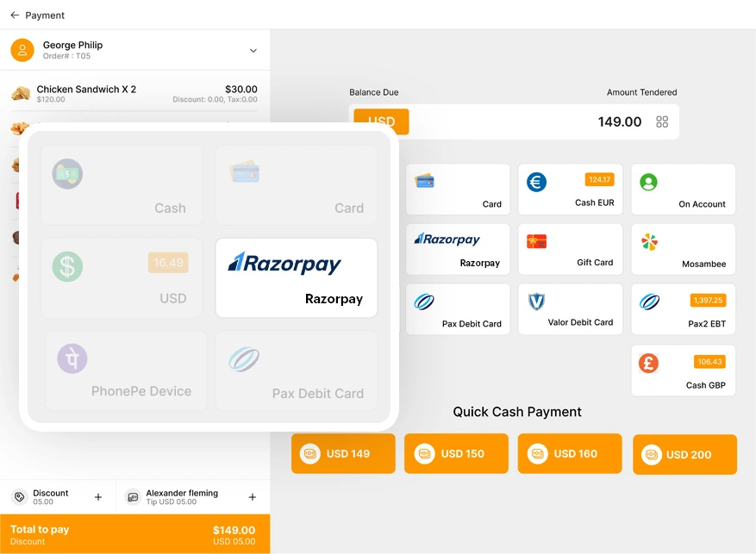Tap quick cash USD 200 button

tap(684, 454)
